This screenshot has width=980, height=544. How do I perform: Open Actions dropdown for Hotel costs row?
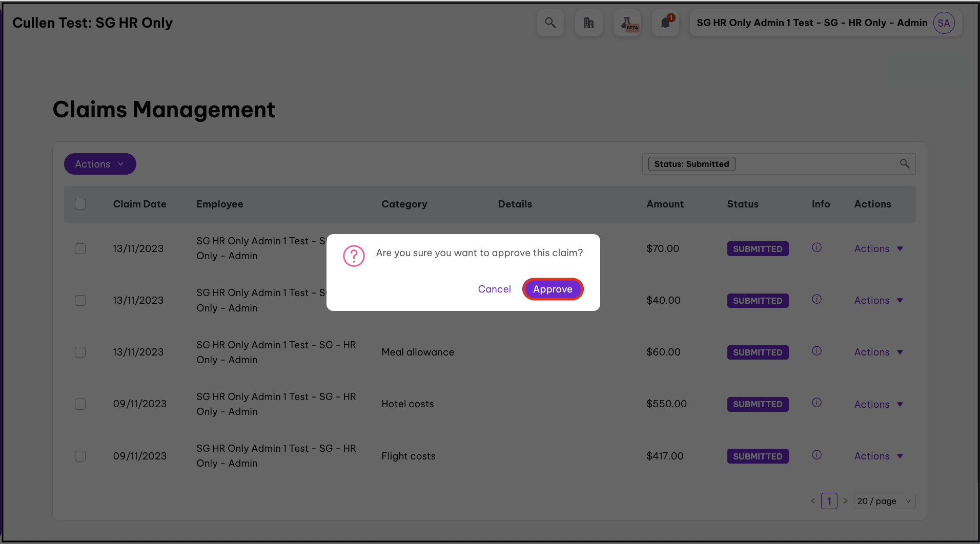pyautogui.click(x=878, y=404)
